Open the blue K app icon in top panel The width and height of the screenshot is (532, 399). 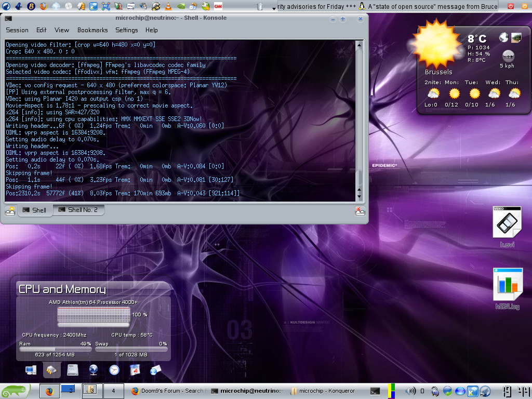pyautogui.click(x=94, y=6)
